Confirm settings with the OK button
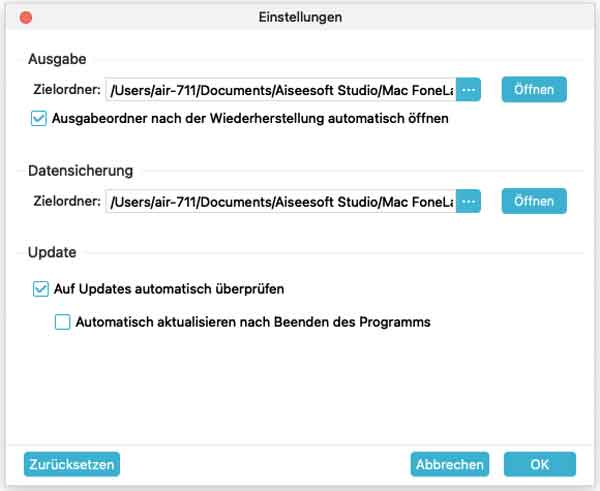 [540, 464]
